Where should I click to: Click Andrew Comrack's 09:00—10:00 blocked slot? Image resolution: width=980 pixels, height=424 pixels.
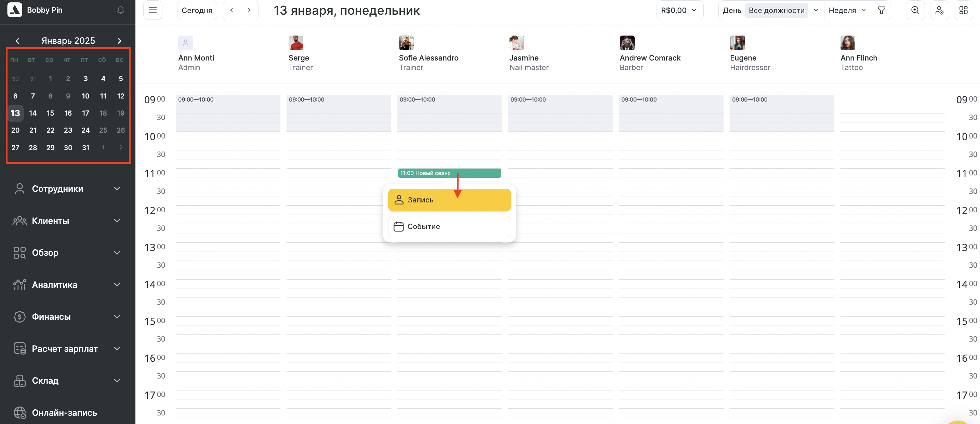pyautogui.click(x=671, y=113)
